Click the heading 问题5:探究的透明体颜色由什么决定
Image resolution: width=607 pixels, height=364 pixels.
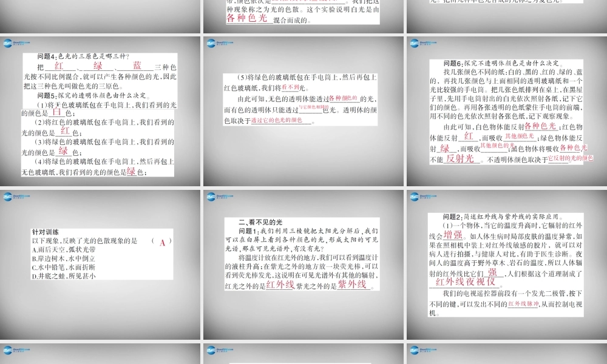click(93, 95)
